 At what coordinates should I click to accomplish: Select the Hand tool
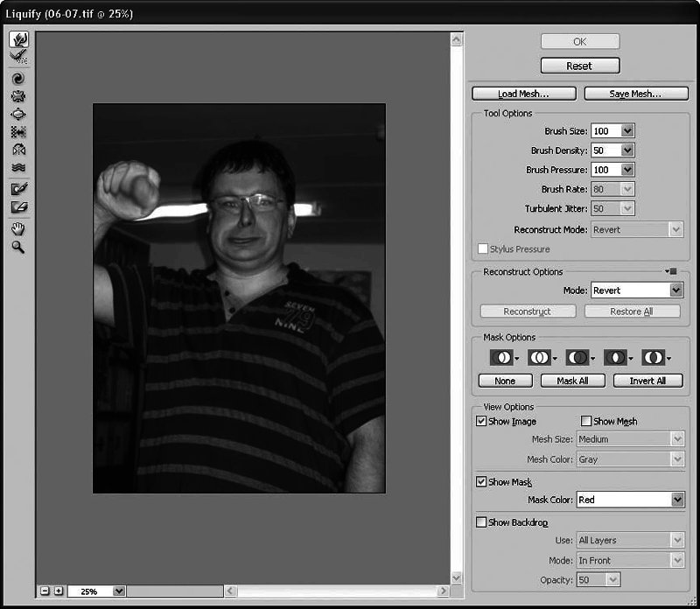point(18,229)
